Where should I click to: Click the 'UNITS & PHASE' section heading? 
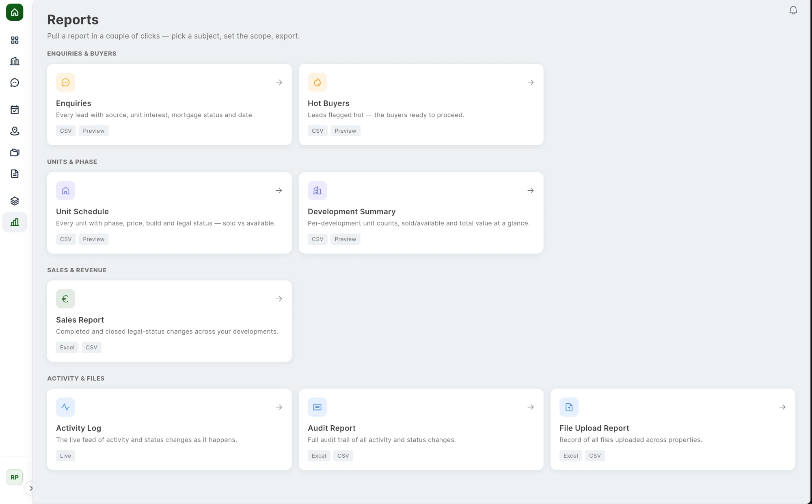point(72,162)
